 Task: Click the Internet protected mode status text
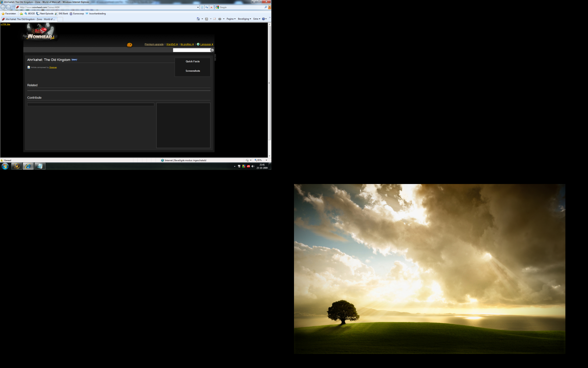point(185,160)
